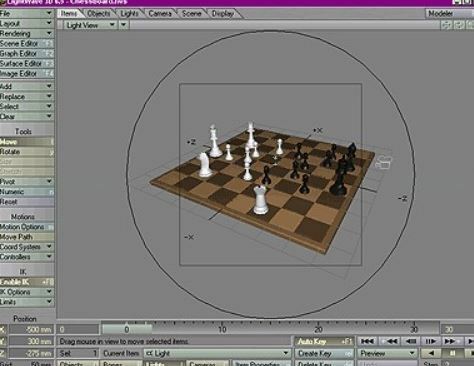Select the large black piece at board's right

click(x=339, y=178)
